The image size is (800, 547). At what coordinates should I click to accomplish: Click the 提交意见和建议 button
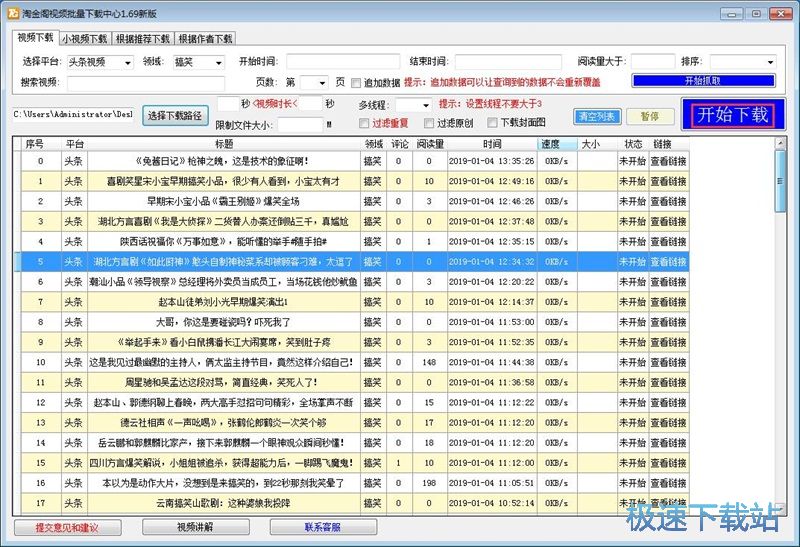click(x=67, y=528)
